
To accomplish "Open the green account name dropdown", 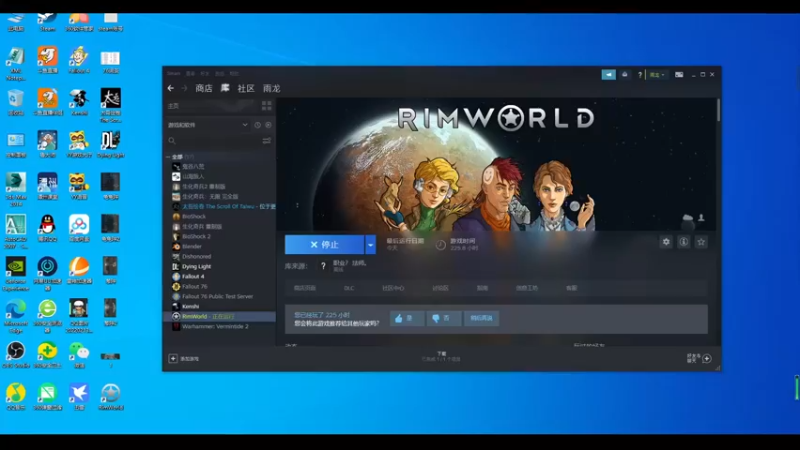I will coord(657,74).
